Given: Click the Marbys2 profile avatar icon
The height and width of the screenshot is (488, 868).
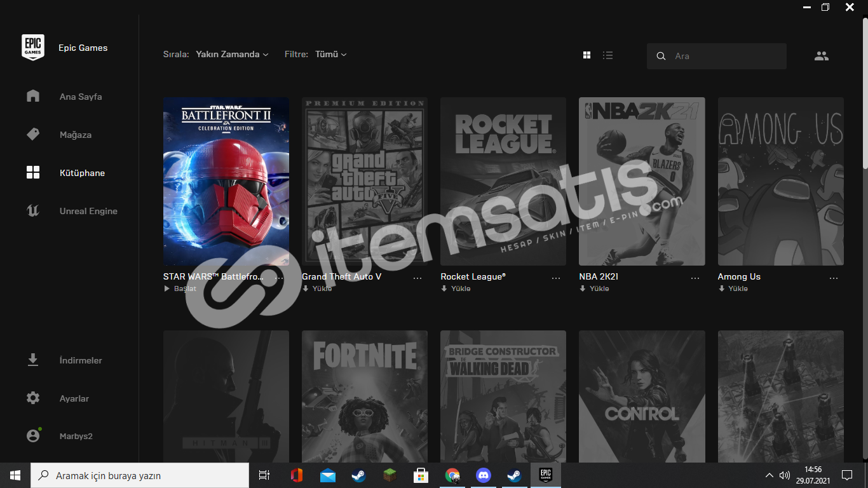Looking at the screenshot, I should tap(33, 436).
